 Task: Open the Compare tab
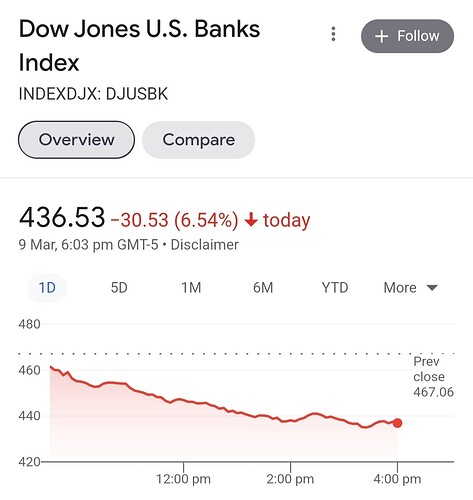click(199, 140)
